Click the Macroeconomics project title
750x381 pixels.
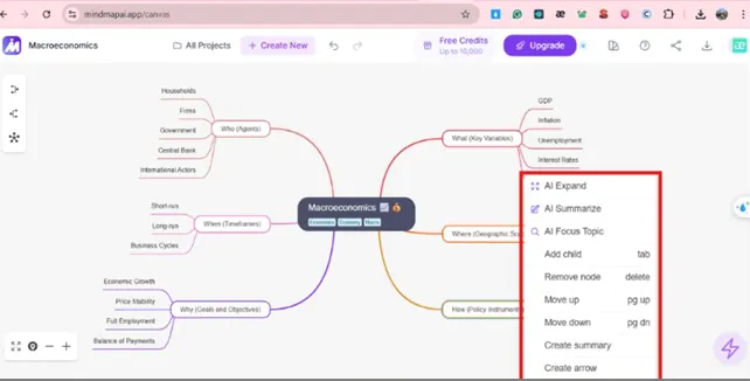click(63, 46)
